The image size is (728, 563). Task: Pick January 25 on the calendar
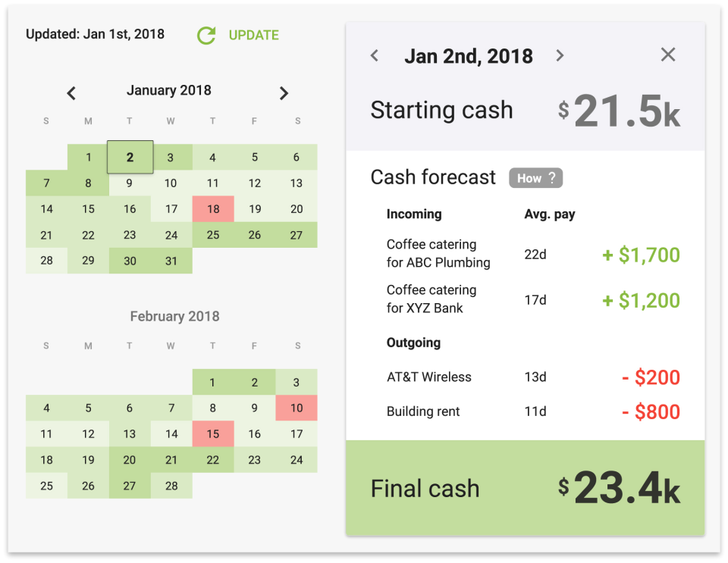(x=213, y=235)
